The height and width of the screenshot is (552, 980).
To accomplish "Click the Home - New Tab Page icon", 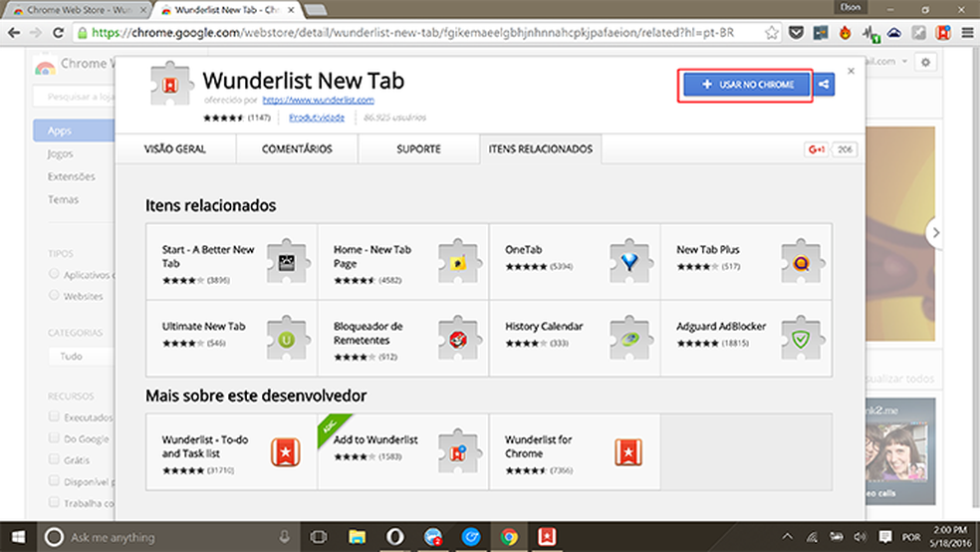I will click(459, 261).
